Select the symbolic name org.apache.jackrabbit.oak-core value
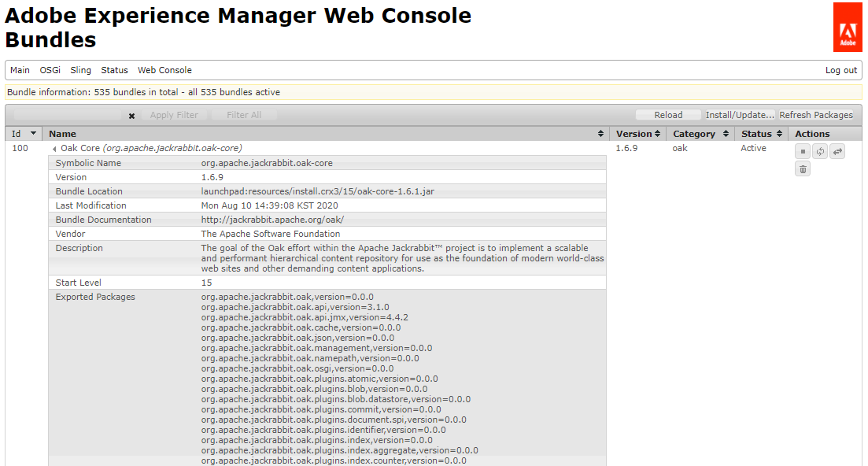The height and width of the screenshot is (466, 868). 267,163
